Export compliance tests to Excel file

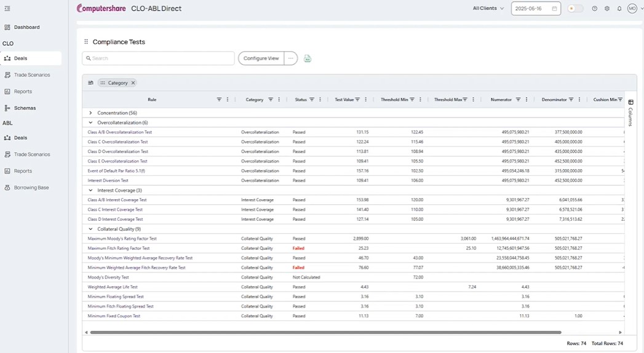point(308,58)
